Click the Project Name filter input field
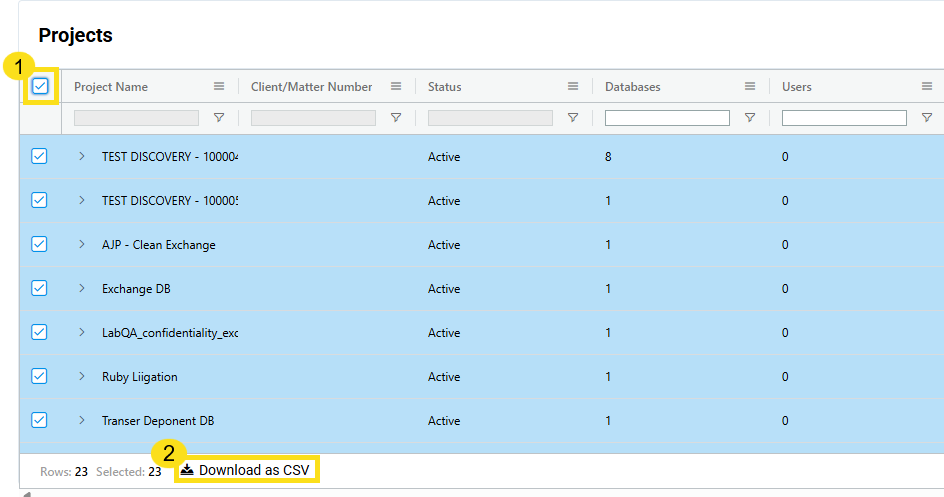Image resolution: width=944 pixels, height=497 pixels. (x=136, y=118)
